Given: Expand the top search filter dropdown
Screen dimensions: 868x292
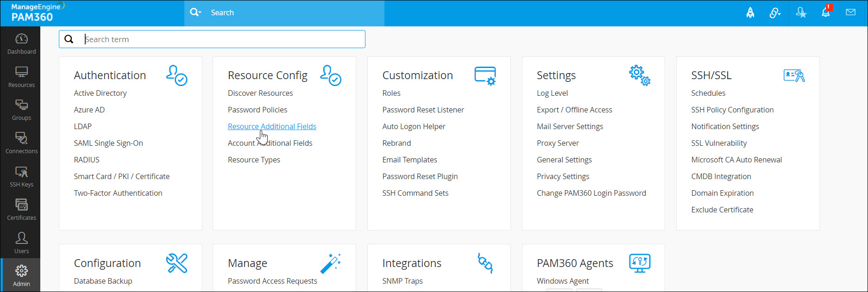Looking at the screenshot, I should coord(196,12).
